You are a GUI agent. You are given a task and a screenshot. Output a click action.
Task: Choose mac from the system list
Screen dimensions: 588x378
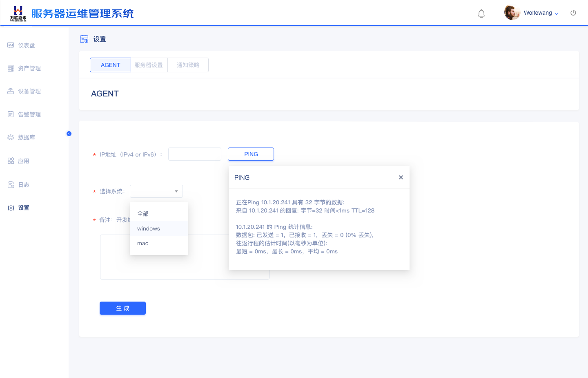pyautogui.click(x=143, y=243)
